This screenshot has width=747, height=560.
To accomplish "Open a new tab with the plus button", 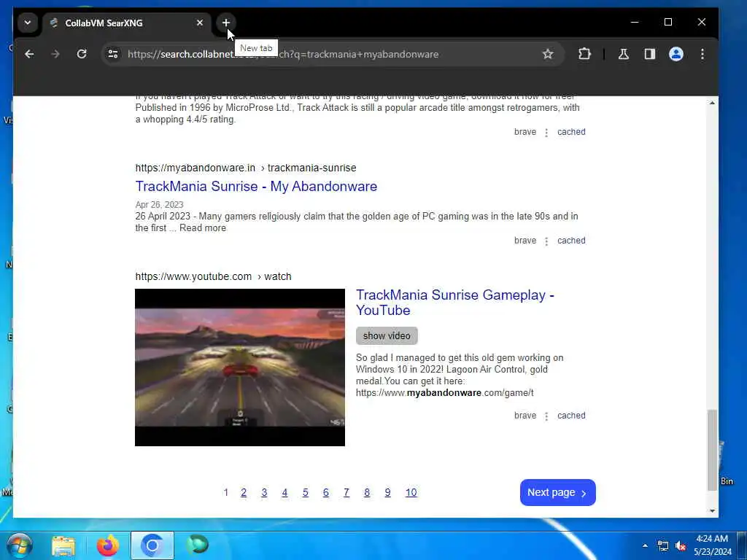I will 226,23.
